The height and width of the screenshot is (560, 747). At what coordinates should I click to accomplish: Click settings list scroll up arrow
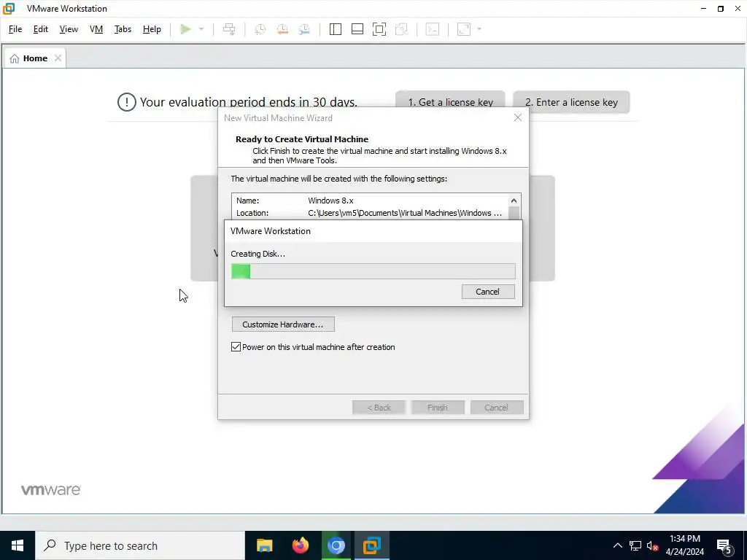click(514, 201)
